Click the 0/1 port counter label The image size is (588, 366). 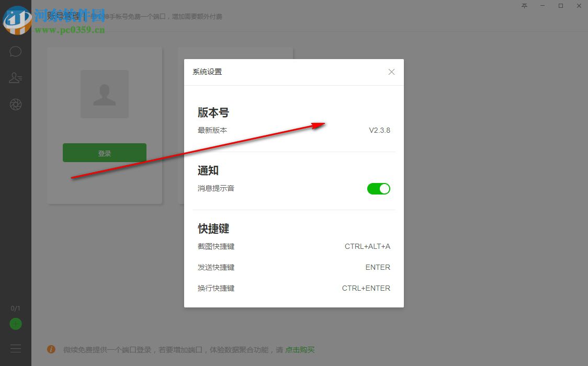click(15, 308)
